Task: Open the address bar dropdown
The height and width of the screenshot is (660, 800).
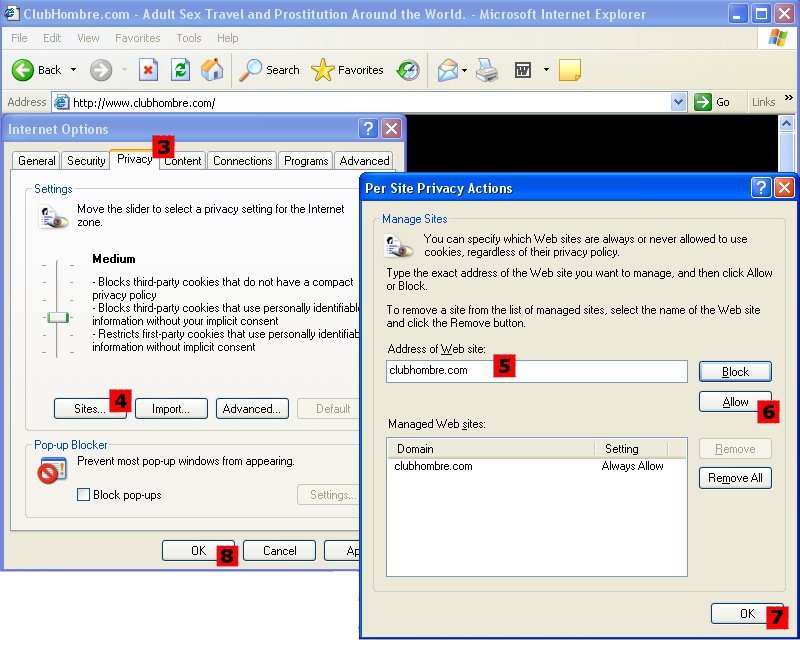Action: pos(678,102)
